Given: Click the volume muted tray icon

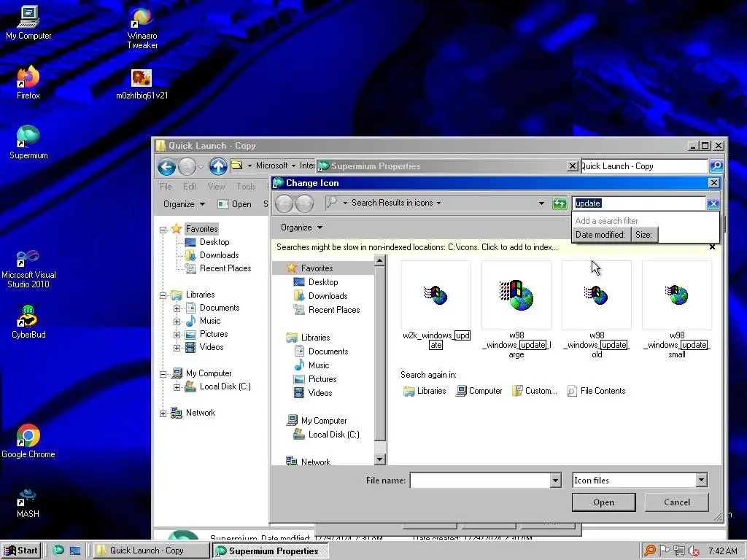Looking at the screenshot, I should click(693, 551).
